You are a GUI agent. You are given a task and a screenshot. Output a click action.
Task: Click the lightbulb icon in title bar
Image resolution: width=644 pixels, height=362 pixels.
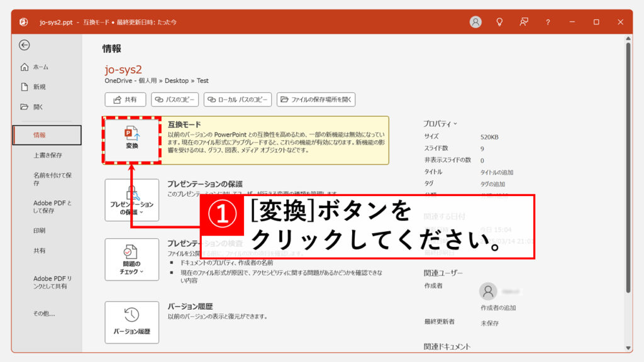click(499, 22)
